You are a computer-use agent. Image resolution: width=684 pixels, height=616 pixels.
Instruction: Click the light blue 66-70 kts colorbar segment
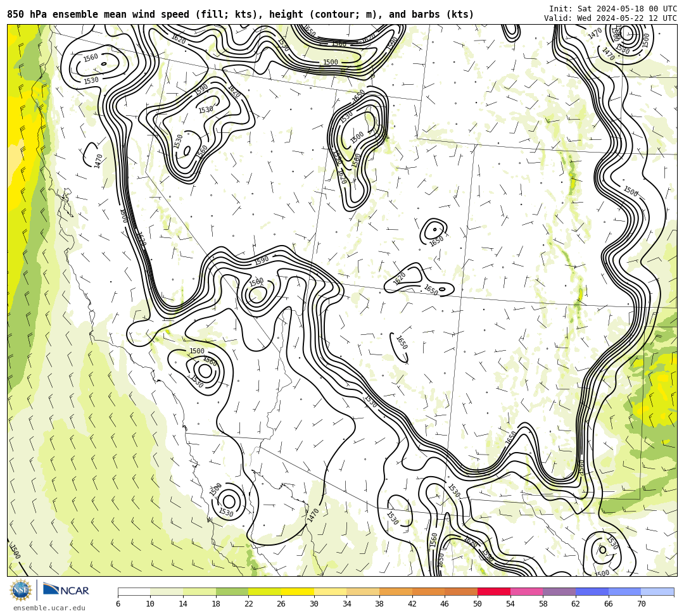click(624, 591)
